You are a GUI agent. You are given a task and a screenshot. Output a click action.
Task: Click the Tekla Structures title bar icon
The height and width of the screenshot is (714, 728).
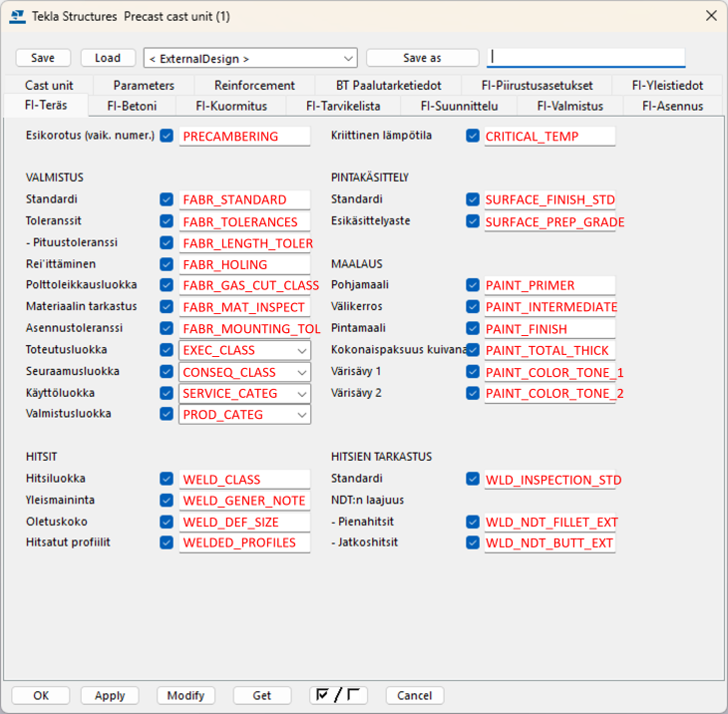(x=18, y=16)
